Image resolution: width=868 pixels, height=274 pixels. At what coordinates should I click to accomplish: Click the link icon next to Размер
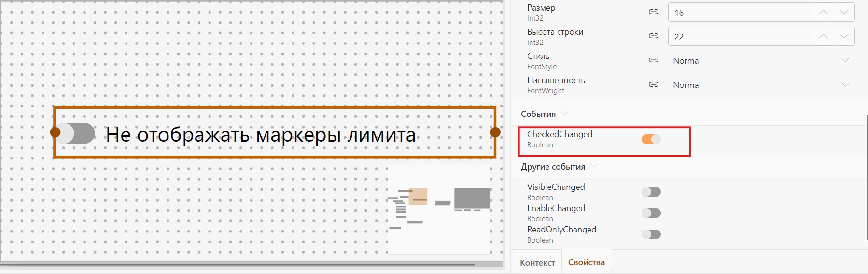(653, 12)
